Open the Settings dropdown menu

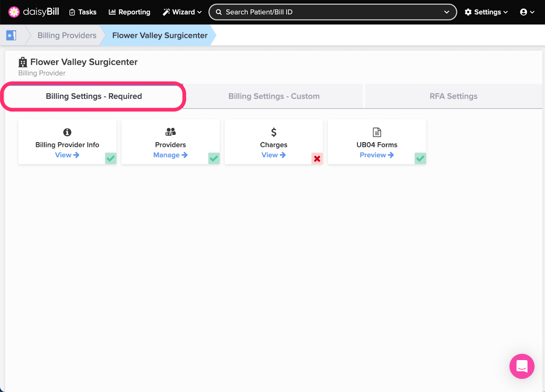486,12
